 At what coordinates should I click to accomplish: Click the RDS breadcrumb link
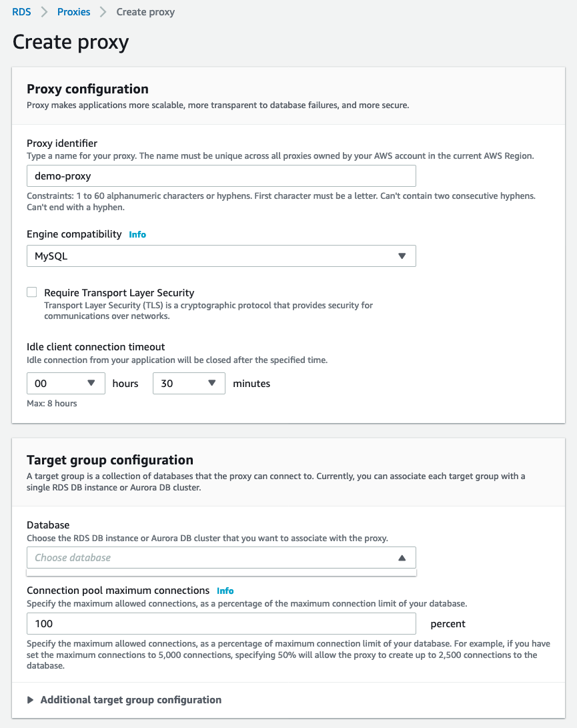pos(21,12)
